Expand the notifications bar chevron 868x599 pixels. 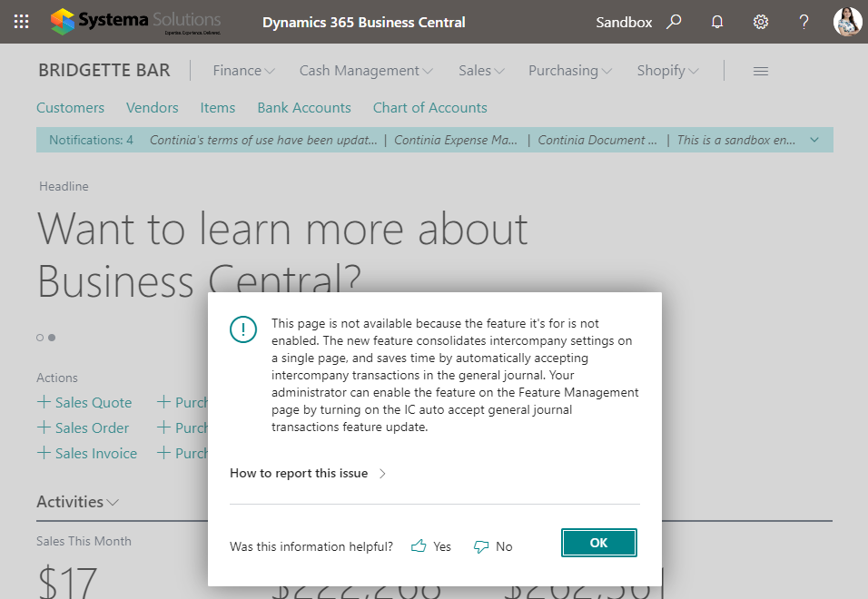click(x=814, y=140)
